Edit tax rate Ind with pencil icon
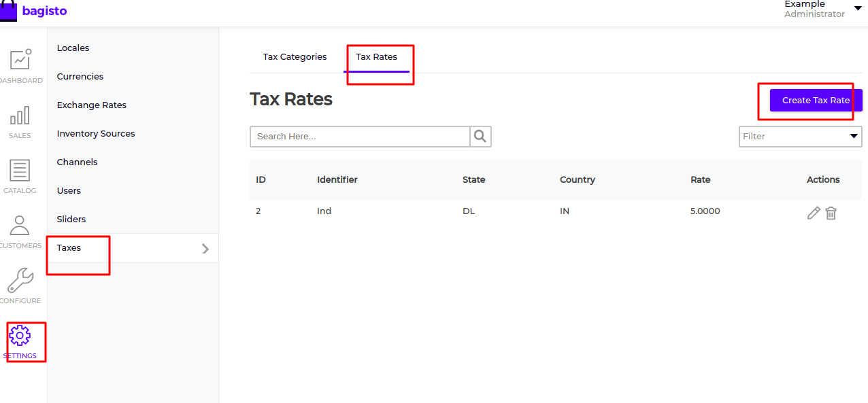Viewport: 868px width, 403px height. [814, 213]
